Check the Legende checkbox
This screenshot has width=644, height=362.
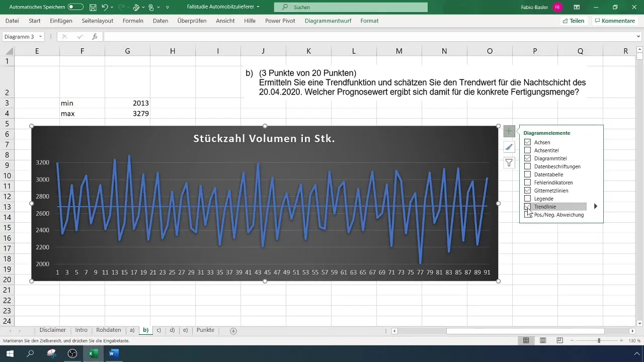click(x=527, y=199)
